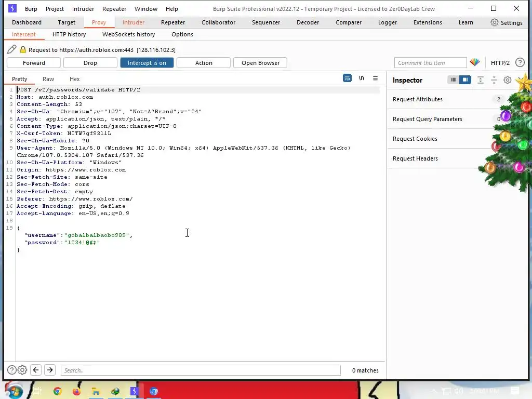Viewport: 532px width, 399px height.
Task: Go to next search match arrow
Action: 50,370
